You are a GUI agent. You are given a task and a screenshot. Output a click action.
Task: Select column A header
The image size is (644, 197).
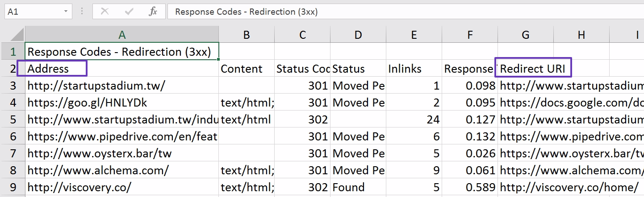click(122, 35)
